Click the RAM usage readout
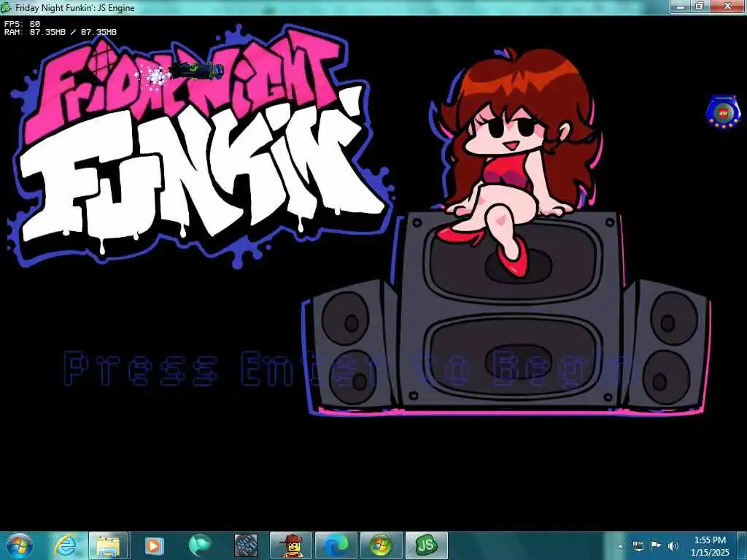Image resolution: width=747 pixels, height=560 pixels. coord(61,32)
